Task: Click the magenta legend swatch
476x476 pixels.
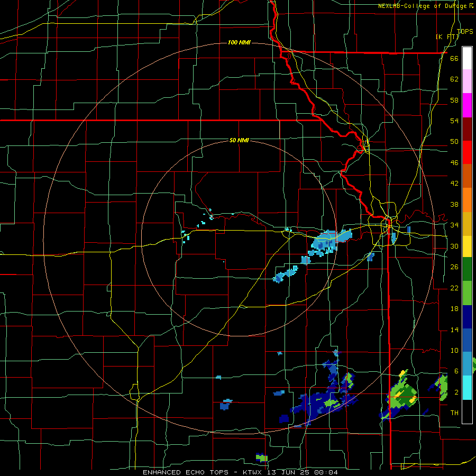Action: tap(467, 105)
